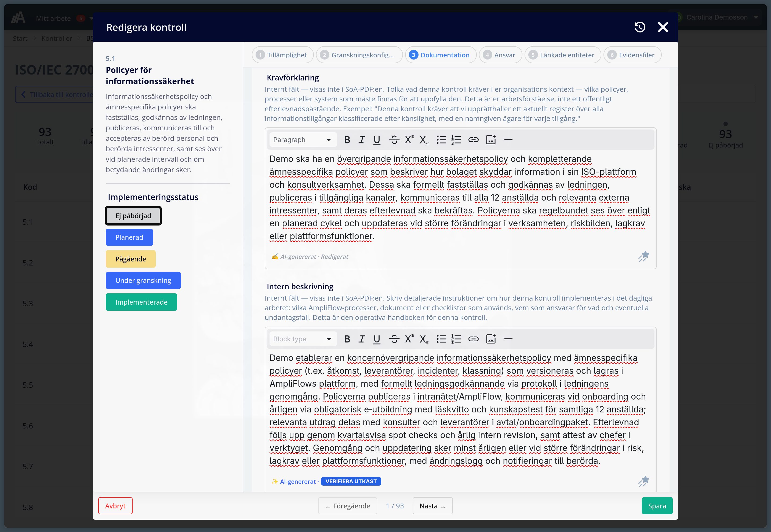Screen dimensions: 771x532
Task: Insert a bullet list in Intern beskrivning
Action: [441, 339]
